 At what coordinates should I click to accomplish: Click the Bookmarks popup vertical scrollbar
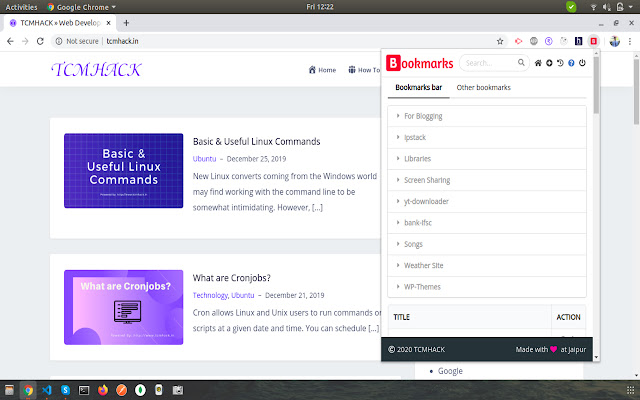coord(596,85)
